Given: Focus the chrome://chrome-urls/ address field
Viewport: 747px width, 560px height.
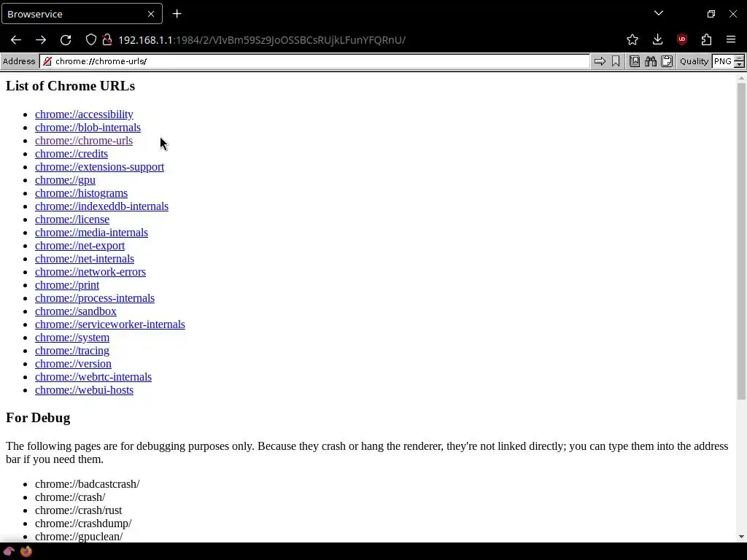Looking at the screenshot, I should click(x=314, y=61).
